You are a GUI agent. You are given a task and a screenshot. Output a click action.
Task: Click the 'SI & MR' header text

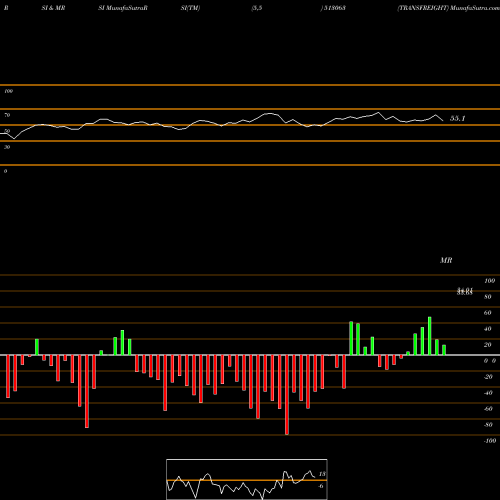tap(53, 8)
